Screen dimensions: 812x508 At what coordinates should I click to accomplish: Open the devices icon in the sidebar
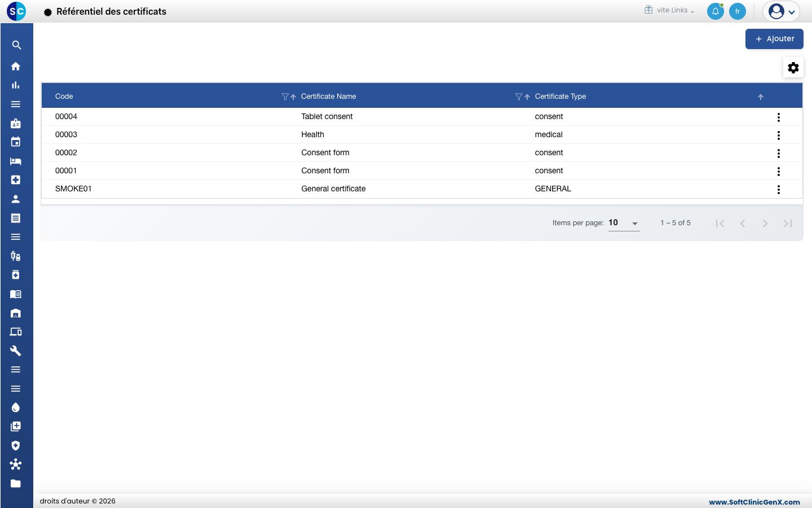click(x=16, y=332)
